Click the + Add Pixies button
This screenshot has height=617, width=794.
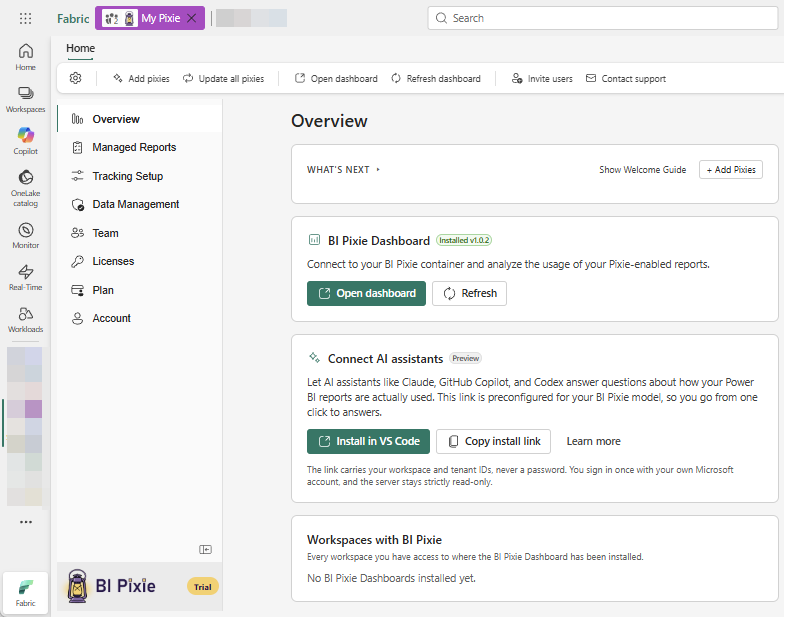[731, 170]
